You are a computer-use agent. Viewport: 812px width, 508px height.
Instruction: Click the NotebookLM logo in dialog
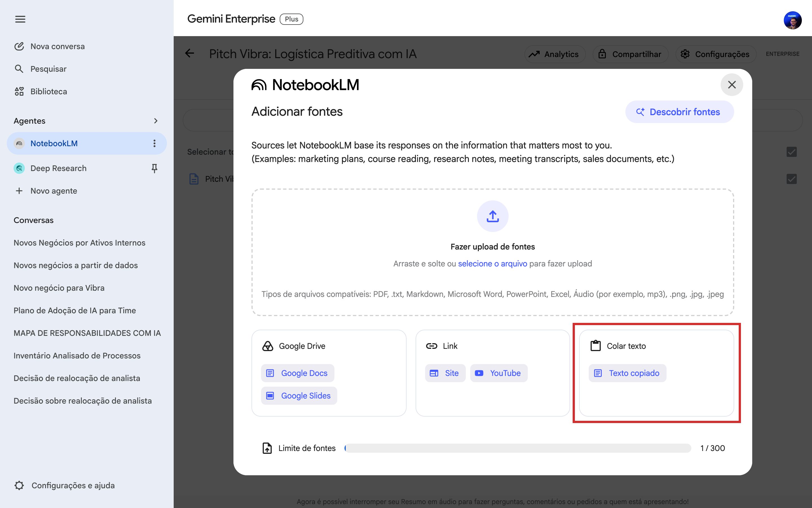pyautogui.click(x=305, y=85)
